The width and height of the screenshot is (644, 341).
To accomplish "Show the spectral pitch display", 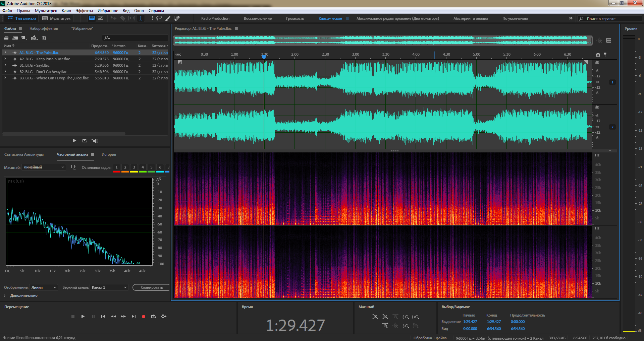I will [101, 18].
